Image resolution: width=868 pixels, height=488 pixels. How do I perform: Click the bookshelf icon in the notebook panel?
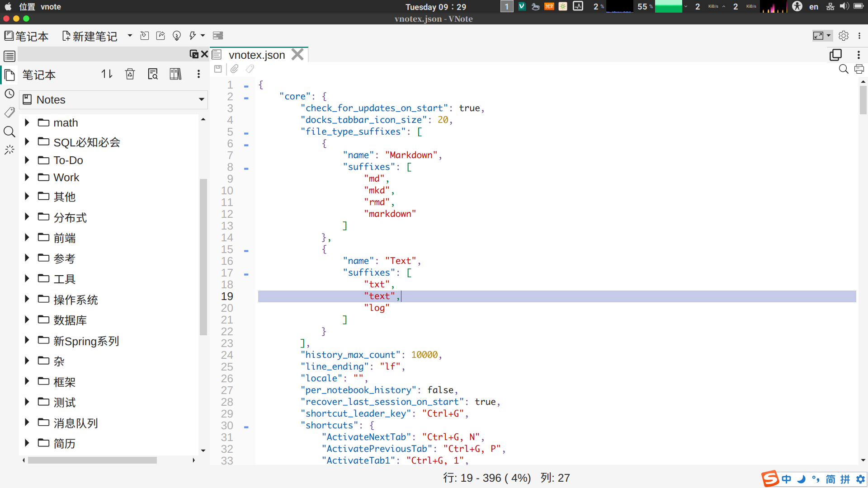pyautogui.click(x=175, y=74)
